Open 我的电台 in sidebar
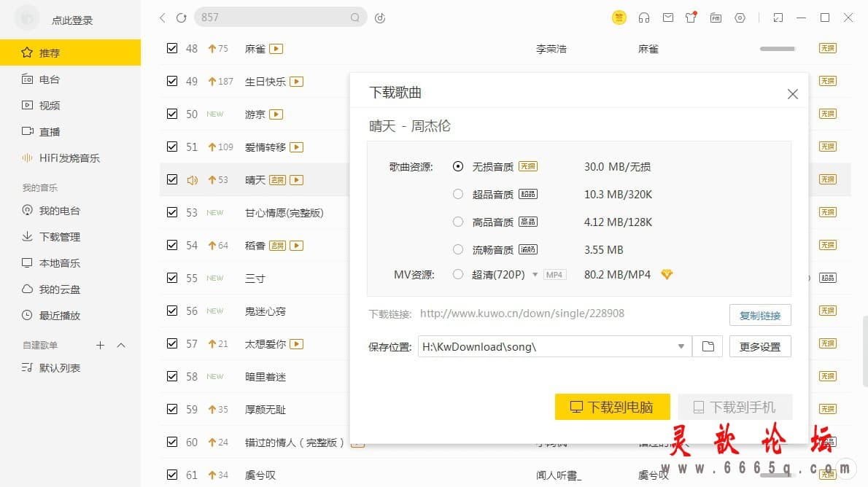Viewport: 868px width, 487px height. point(70,210)
